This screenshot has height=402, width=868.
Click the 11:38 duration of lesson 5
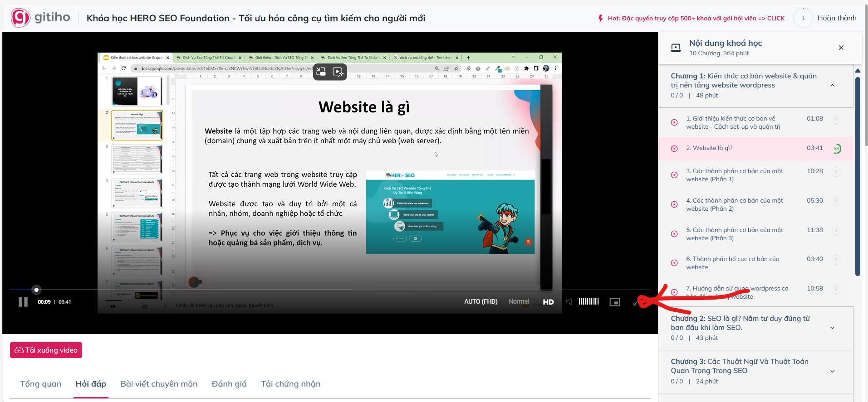click(814, 230)
